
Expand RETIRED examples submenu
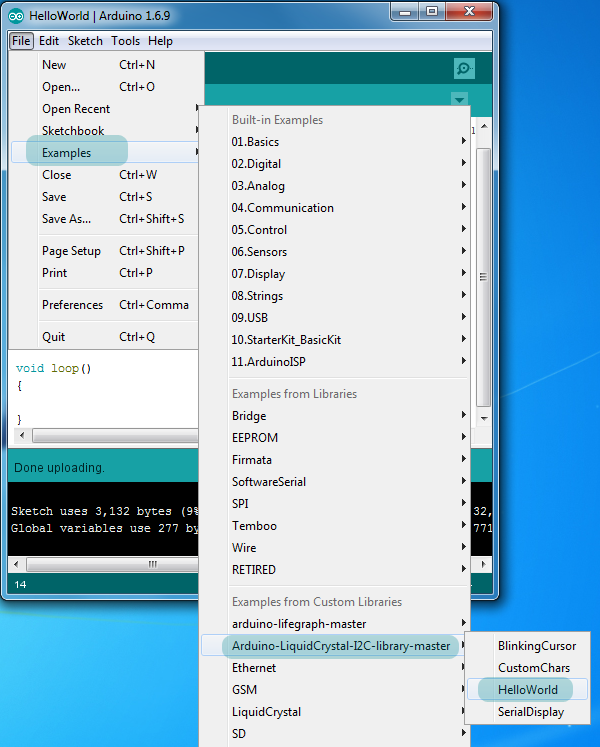(335, 570)
